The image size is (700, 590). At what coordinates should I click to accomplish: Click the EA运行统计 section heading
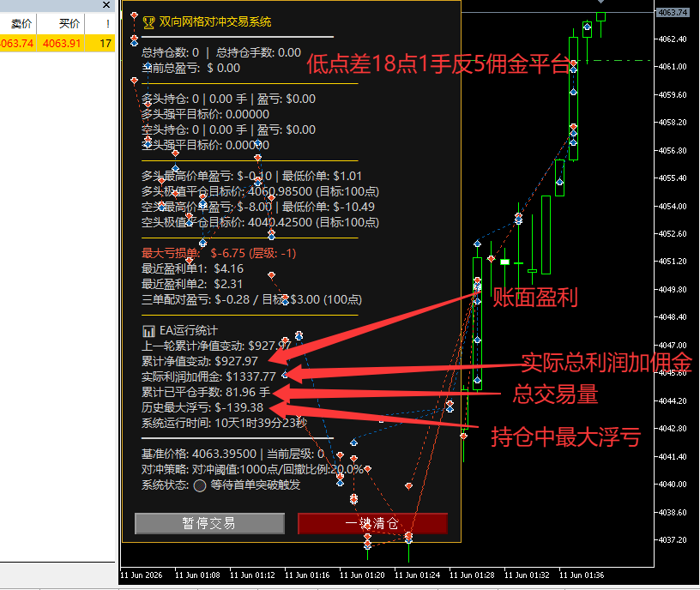pyautogui.click(x=189, y=331)
